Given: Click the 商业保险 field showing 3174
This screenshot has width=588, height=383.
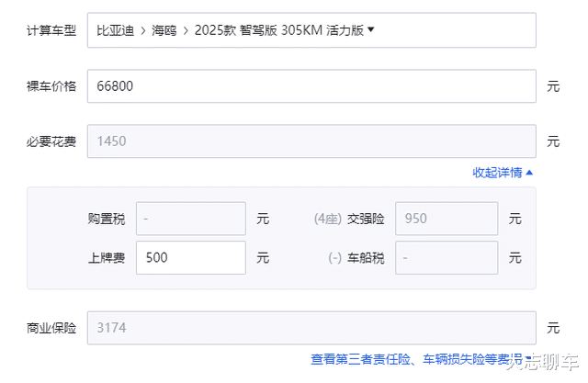Looking at the screenshot, I should [x=311, y=328].
